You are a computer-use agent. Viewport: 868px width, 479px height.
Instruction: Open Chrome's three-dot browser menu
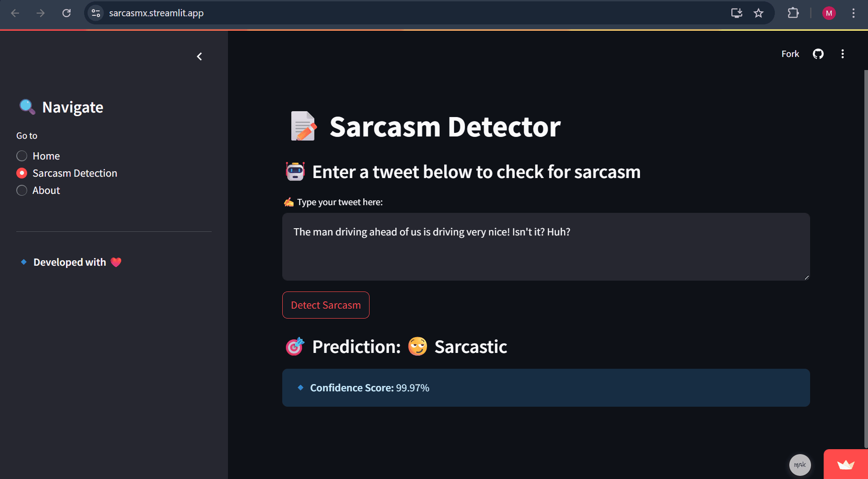(x=854, y=13)
